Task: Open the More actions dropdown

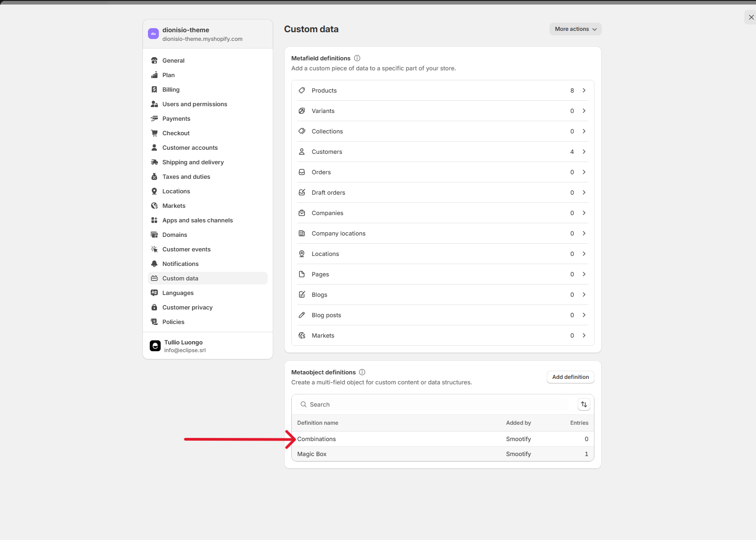Action: [x=575, y=29]
